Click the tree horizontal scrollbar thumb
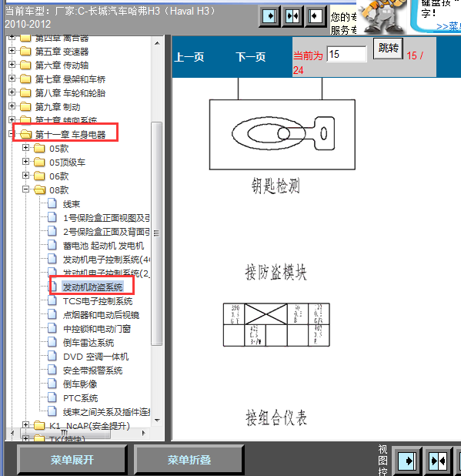 pyautogui.click(x=65, y=433)
